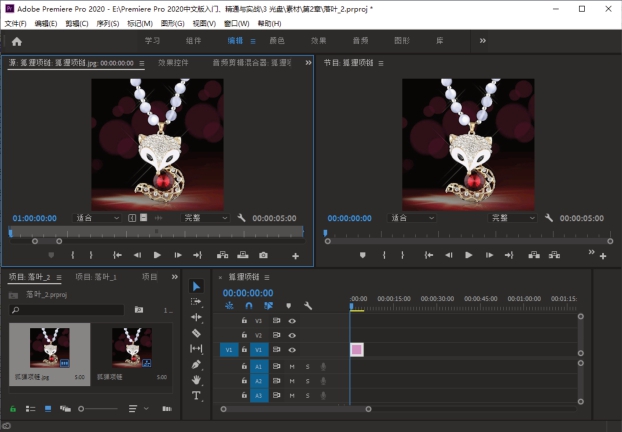Create new bin in Project panel
622x432 pixels.
(x=138, y=309)
